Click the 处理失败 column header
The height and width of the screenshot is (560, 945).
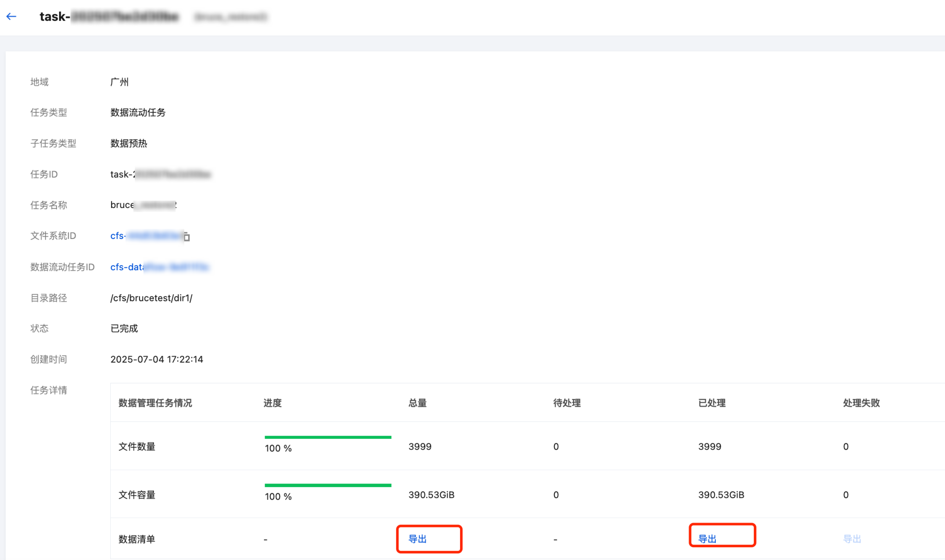(x=861, y=403)
